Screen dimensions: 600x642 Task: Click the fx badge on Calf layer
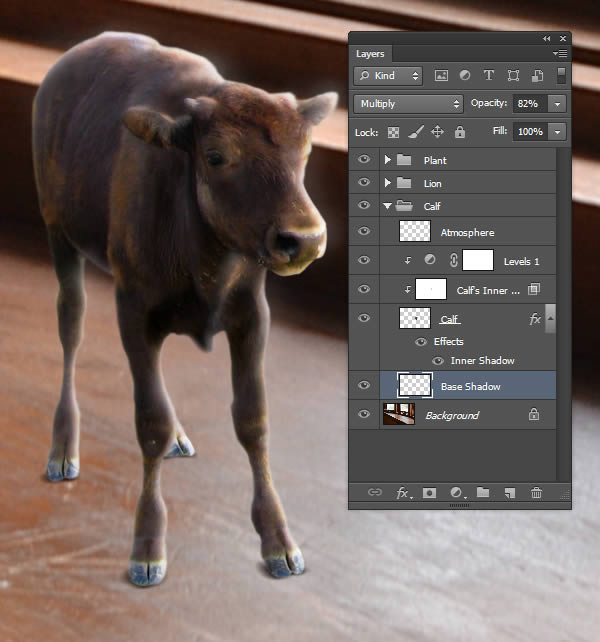(535, 319)
